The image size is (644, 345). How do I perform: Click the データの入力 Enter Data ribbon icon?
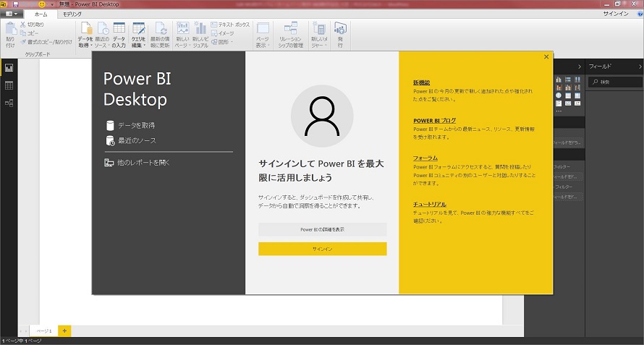[x=119, y=35]
